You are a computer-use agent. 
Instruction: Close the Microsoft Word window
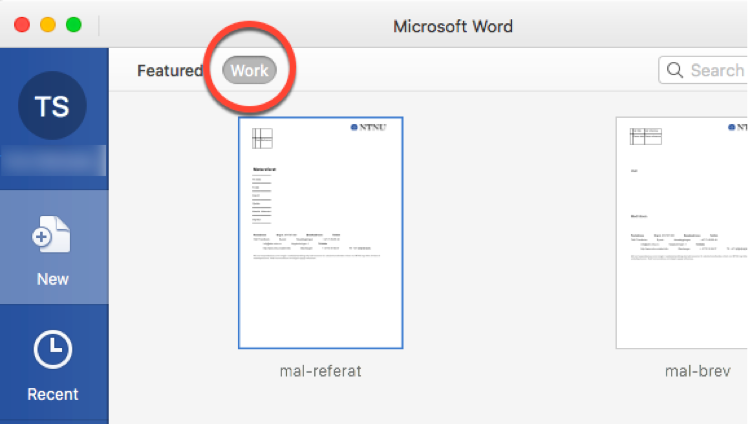click(22, 24)
